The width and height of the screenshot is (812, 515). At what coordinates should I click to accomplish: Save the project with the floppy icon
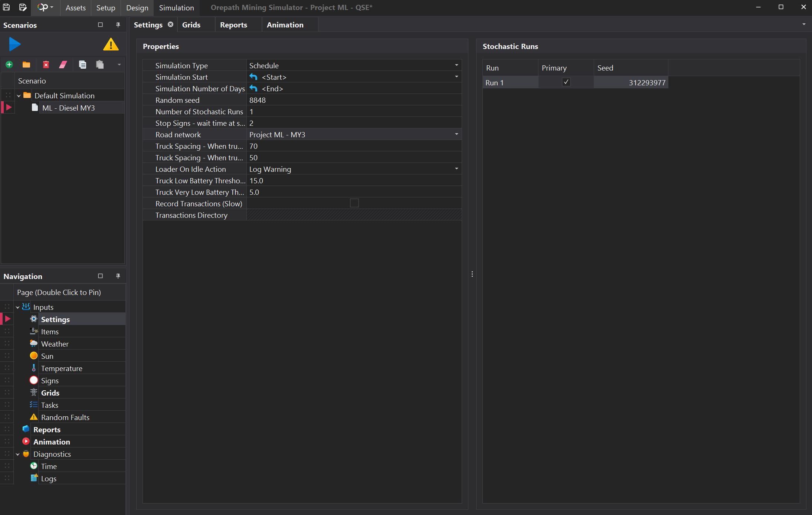pos(6,7)
